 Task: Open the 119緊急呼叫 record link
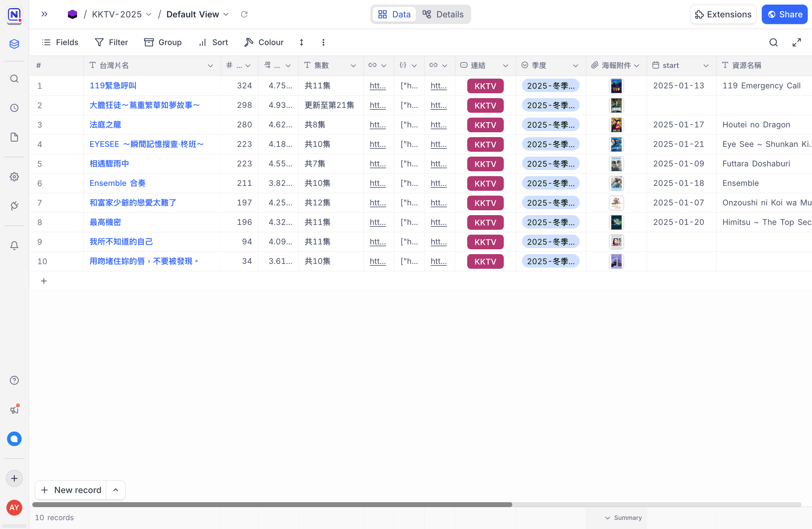pyautogui.click(x=113, y=86)
